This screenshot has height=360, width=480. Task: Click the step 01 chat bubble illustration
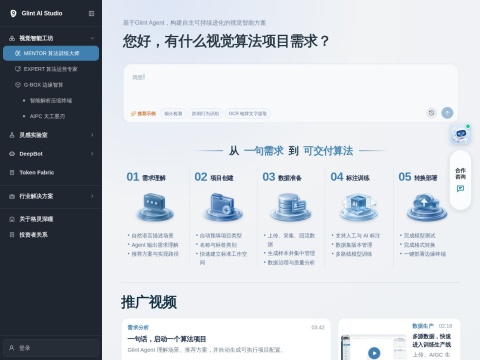155,207
